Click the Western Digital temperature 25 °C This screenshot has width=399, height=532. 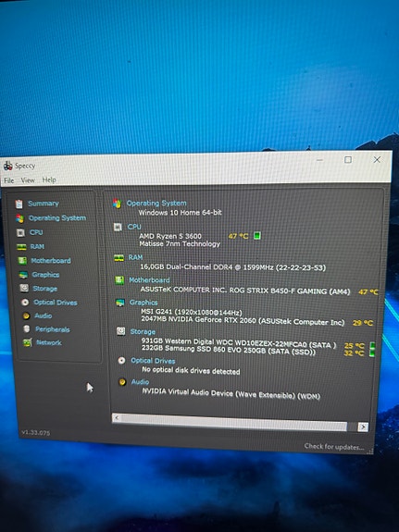[355, 346]
